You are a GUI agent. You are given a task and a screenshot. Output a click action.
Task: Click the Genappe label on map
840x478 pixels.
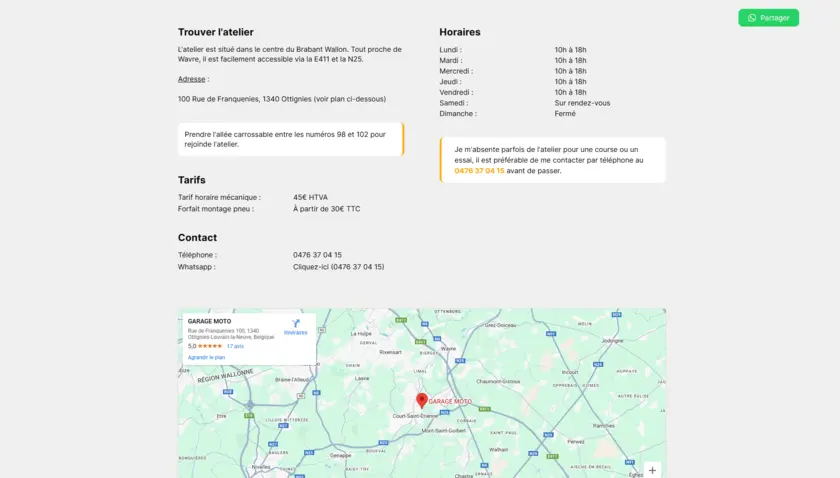(340, 455)
